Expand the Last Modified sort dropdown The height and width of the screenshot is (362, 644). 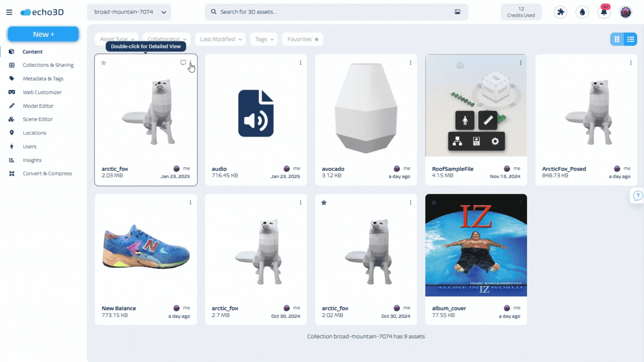point(220,39)
